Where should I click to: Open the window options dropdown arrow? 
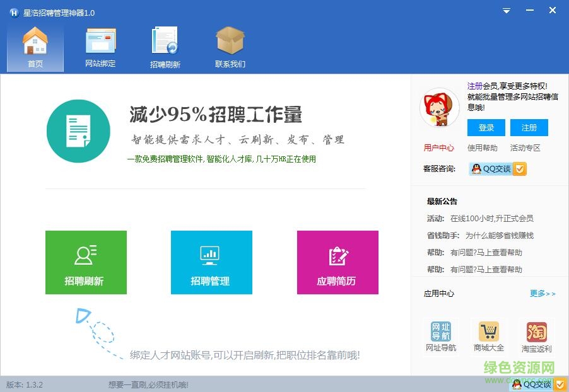(507, 11)
